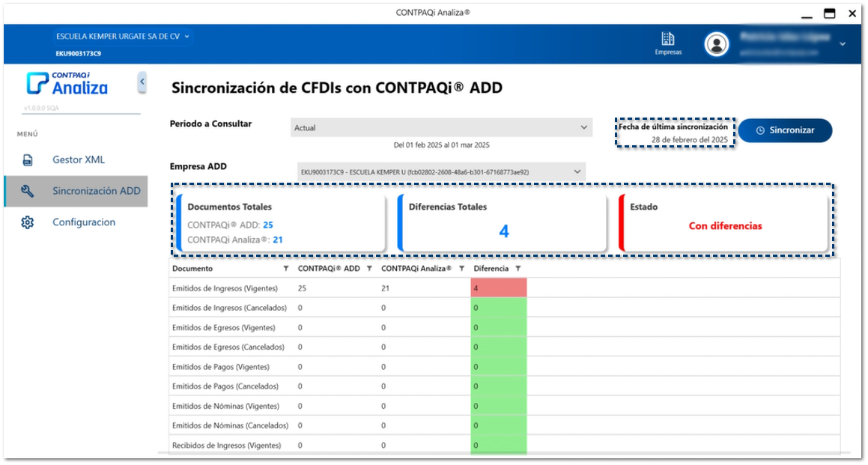
Task: Click the green Diferencia cell for Emitidos de Pagos (Vigentes)
Action: tap(499, 366)
